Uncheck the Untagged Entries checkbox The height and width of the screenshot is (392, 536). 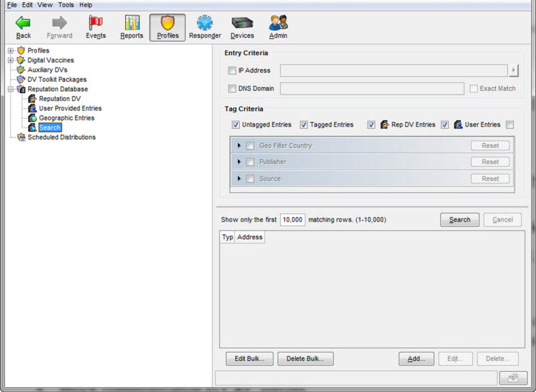coord(236,124)
